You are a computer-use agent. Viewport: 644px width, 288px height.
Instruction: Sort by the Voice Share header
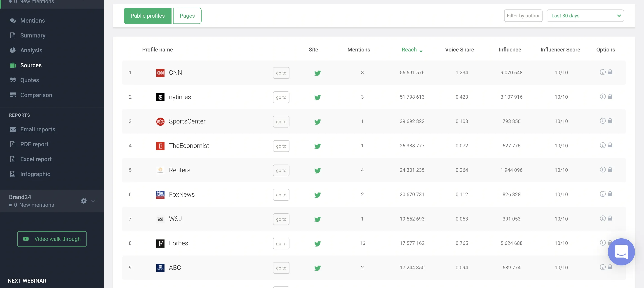459,50
